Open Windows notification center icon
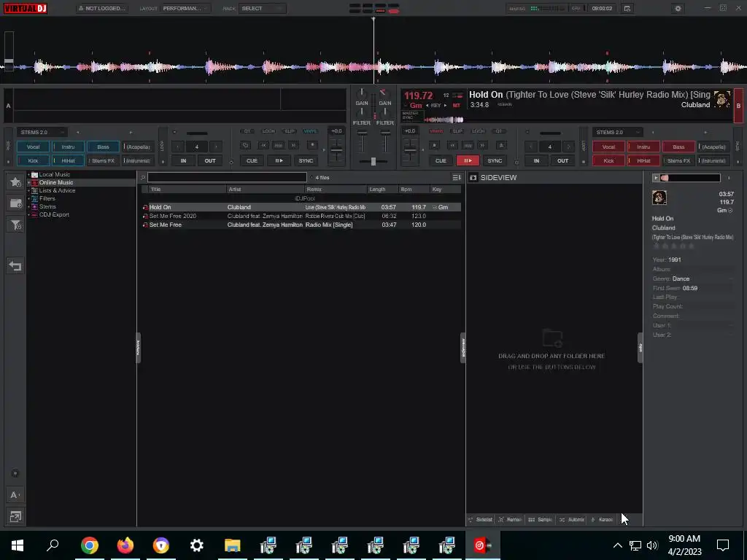The height and width of the screenshot is (560, 747). coord(723,545)
